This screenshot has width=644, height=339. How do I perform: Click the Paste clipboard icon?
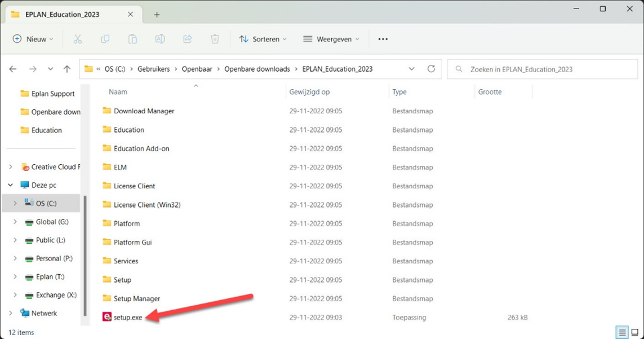tap(132, 39)
